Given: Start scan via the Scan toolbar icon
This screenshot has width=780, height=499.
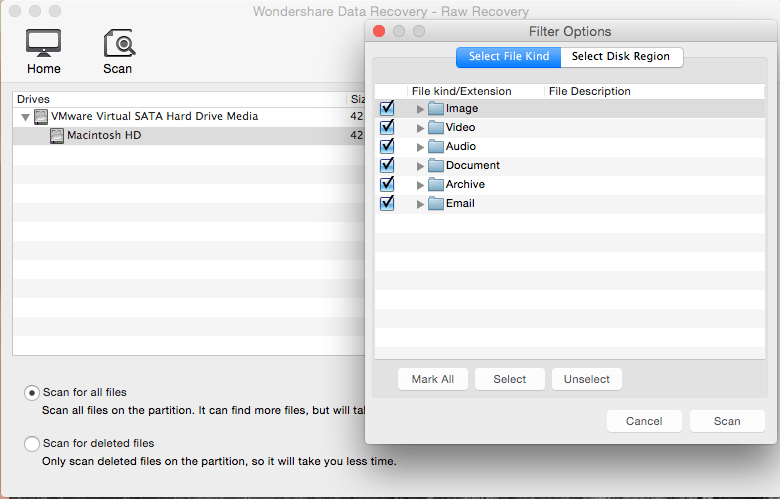Looking at the screenshot, I should tap(118, 51).
